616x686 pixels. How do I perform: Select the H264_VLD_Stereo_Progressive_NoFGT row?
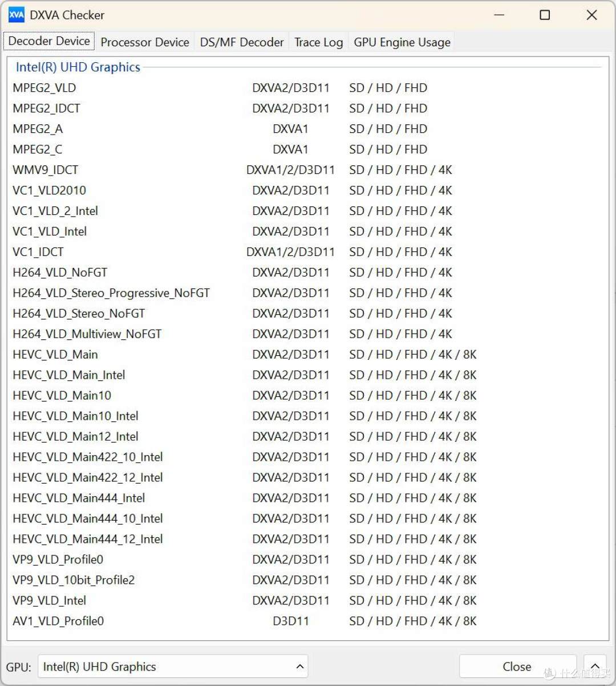[307, 293]
